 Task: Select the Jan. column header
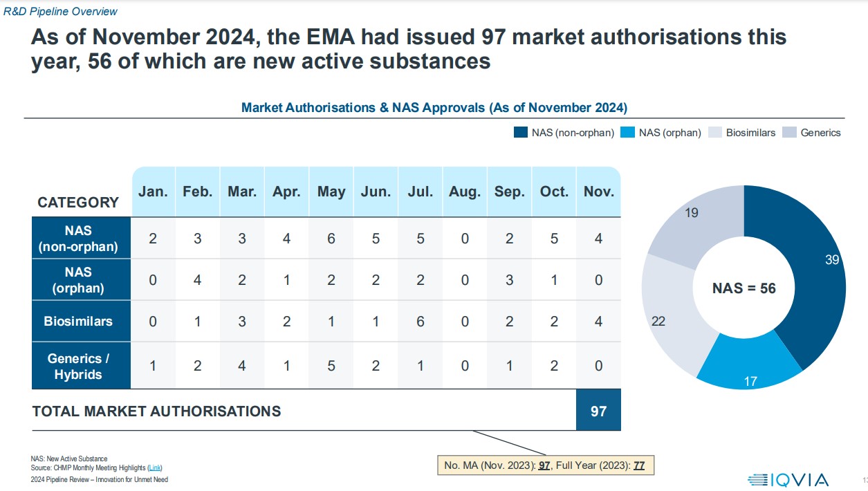153,192
